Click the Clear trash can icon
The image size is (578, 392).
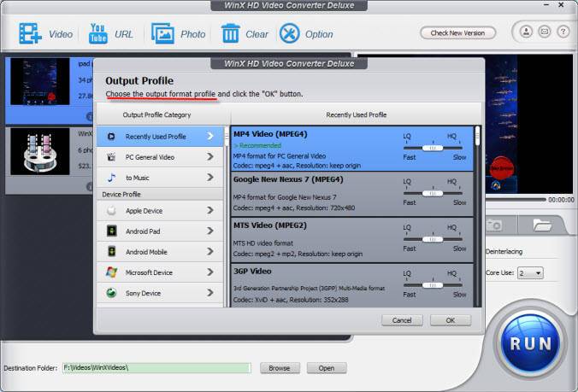coord(230,33)
